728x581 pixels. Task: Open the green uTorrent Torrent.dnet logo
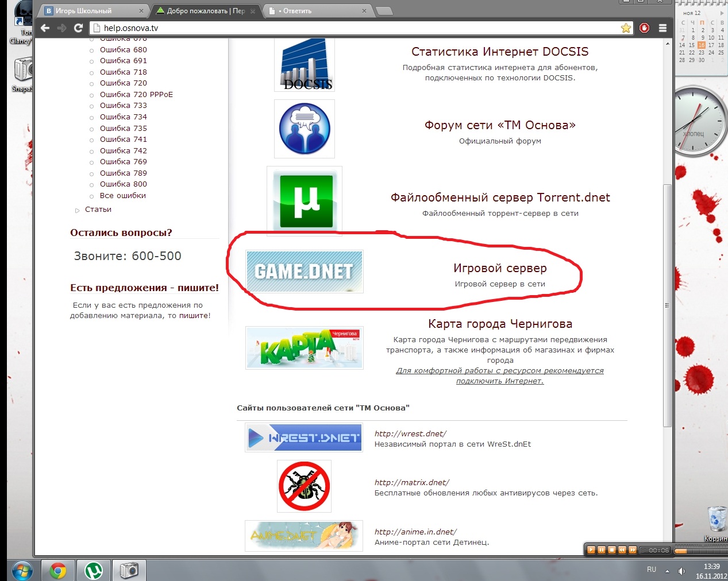306,202
